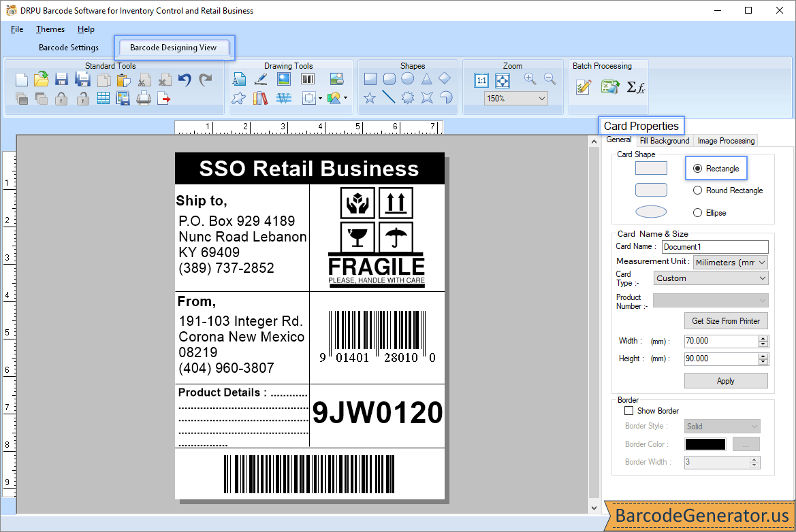The height and width of the screenshot is (532, 796).
Task: Export the label with the red arrow page icon
Action: point(164,98)
